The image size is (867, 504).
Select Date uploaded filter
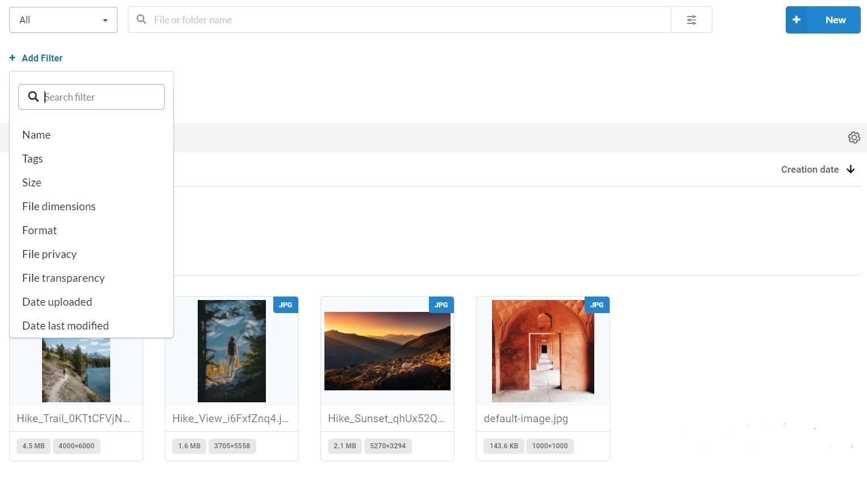(57, 302)
